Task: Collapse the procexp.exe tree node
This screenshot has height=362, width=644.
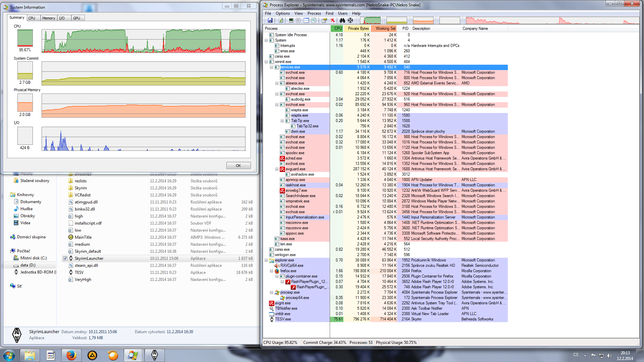Action: click(x=272, y=292)
